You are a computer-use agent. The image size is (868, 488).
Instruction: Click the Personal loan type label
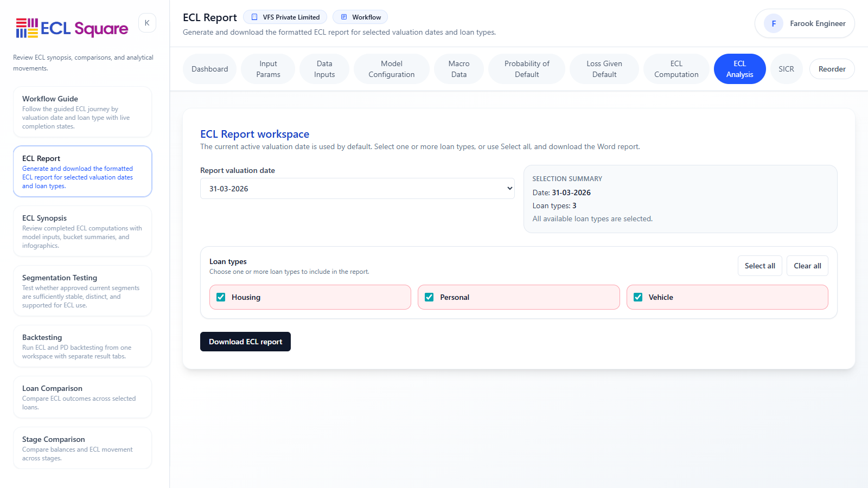point(455,297)
